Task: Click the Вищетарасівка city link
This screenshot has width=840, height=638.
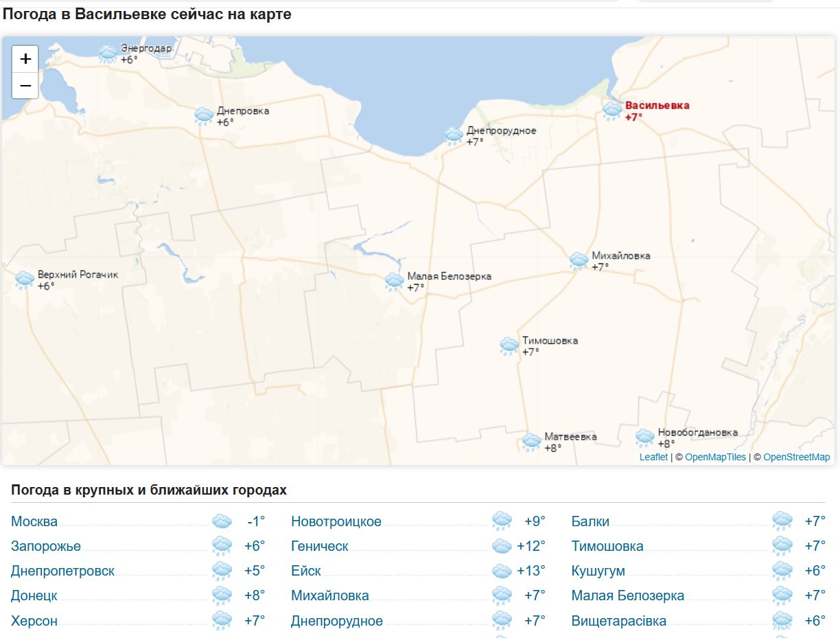Action: tap(618, 621)
